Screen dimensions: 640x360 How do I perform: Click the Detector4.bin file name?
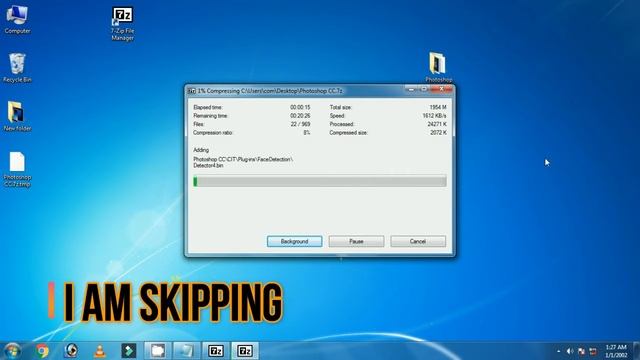pos(208,165)
